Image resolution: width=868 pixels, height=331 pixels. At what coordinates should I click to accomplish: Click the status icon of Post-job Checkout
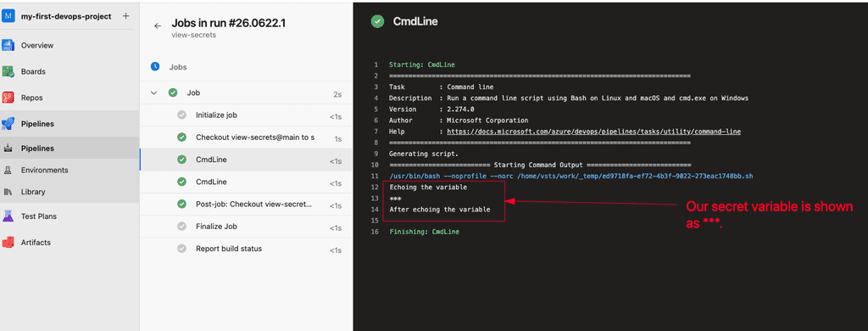tap(181, 204)
